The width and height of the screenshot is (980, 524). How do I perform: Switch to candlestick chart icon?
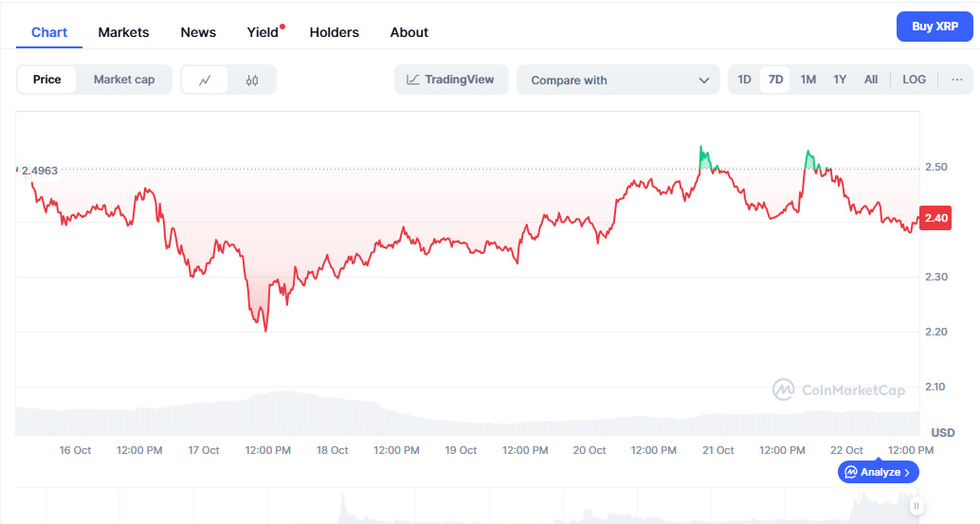(x=252, y=81)
